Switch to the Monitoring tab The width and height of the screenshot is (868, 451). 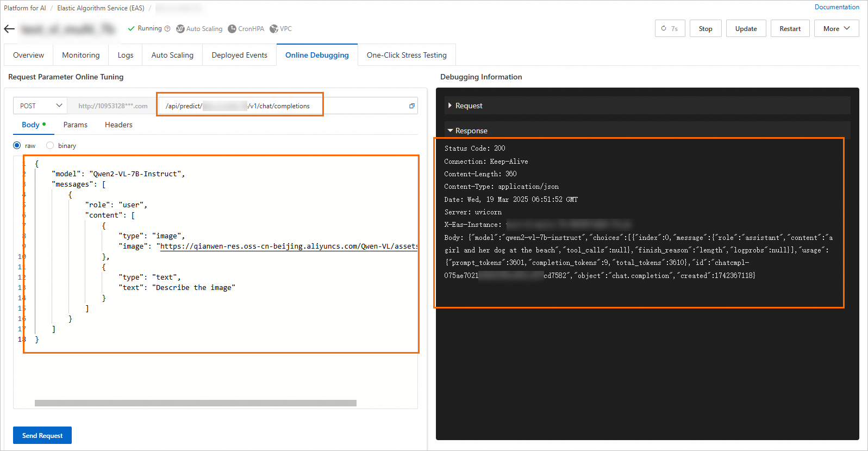(81, 55)
